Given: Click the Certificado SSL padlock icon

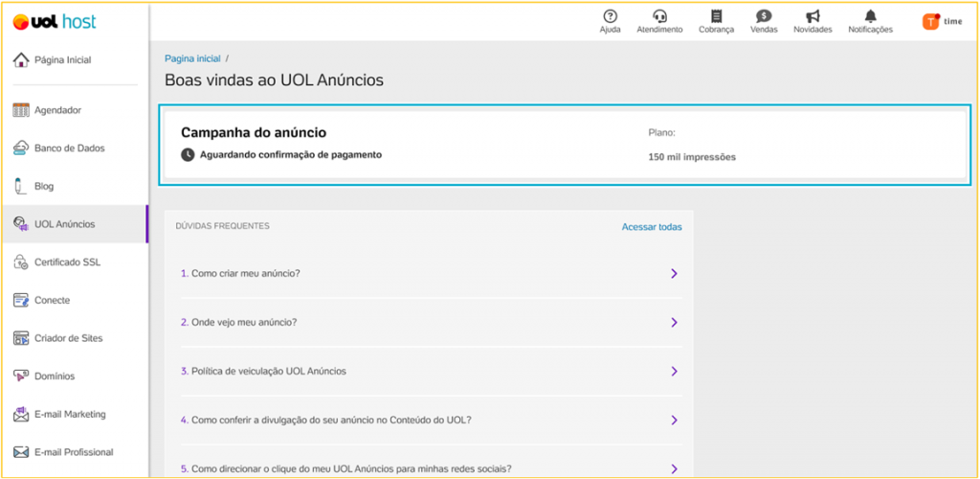Looking at the screenshot, I should tap(21, 262).
